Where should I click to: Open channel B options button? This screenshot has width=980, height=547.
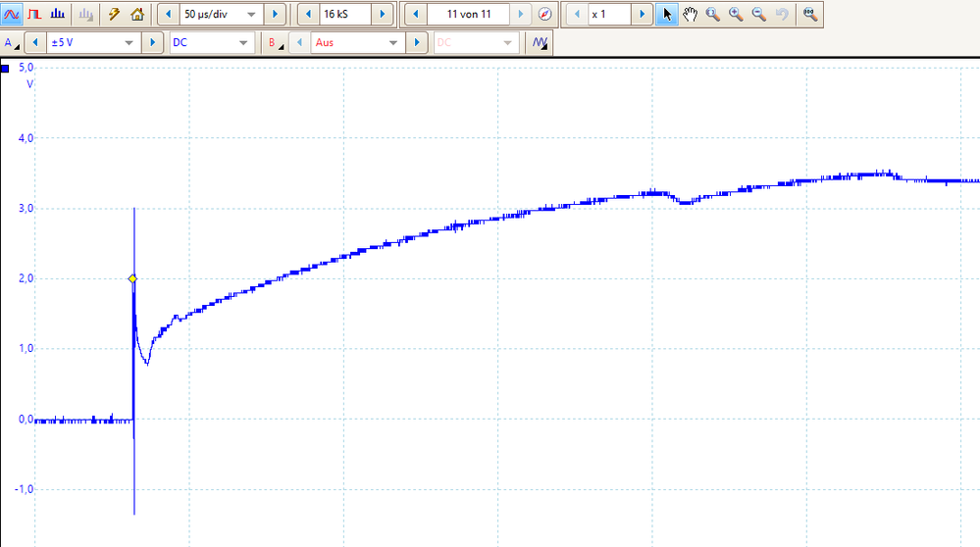276,42
